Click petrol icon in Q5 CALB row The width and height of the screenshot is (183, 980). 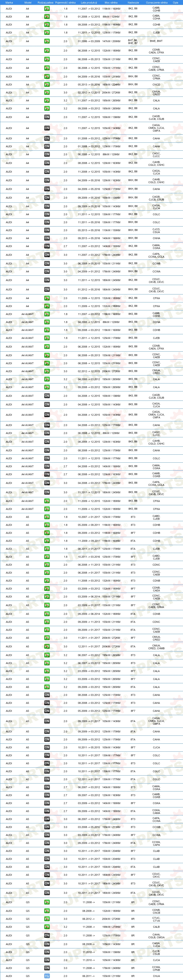tap(47, 927)
